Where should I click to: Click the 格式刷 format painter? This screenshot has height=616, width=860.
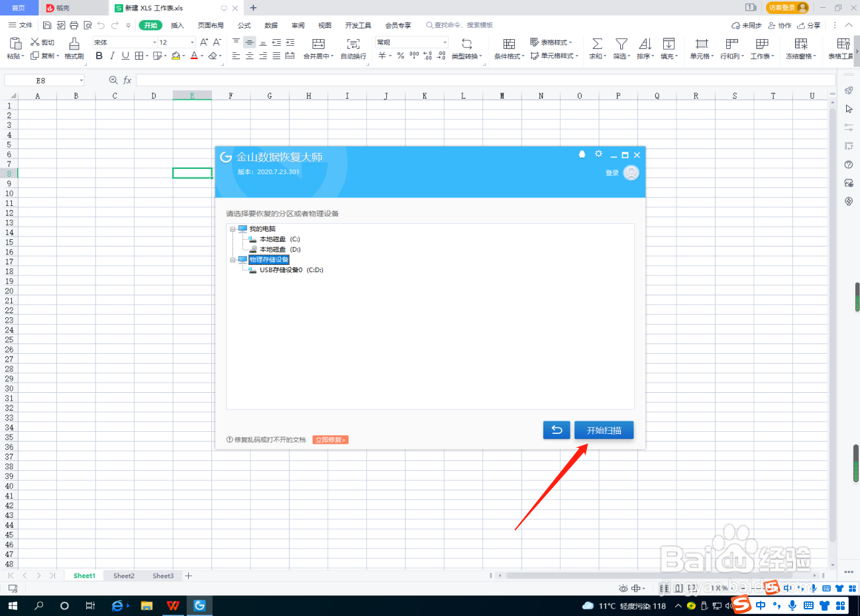[74, 48]
